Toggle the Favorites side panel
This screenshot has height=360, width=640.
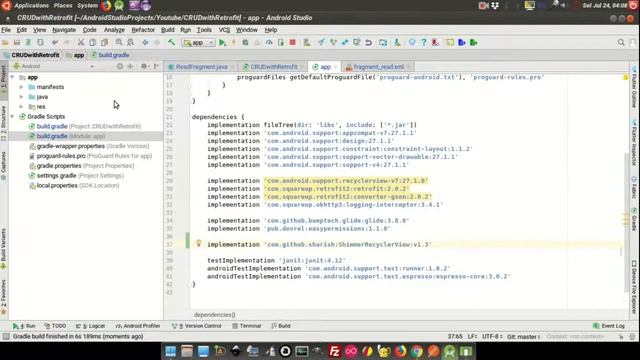click(x=3, y=297)
